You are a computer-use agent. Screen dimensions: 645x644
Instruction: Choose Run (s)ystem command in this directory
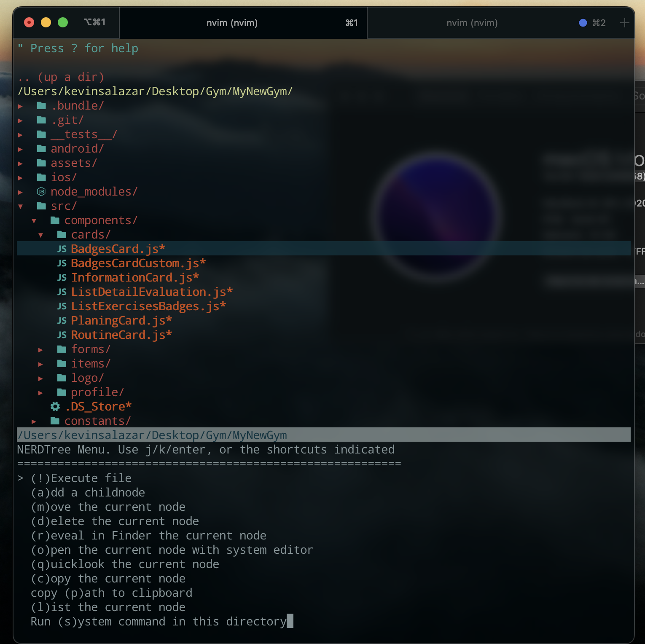[159, 622]
